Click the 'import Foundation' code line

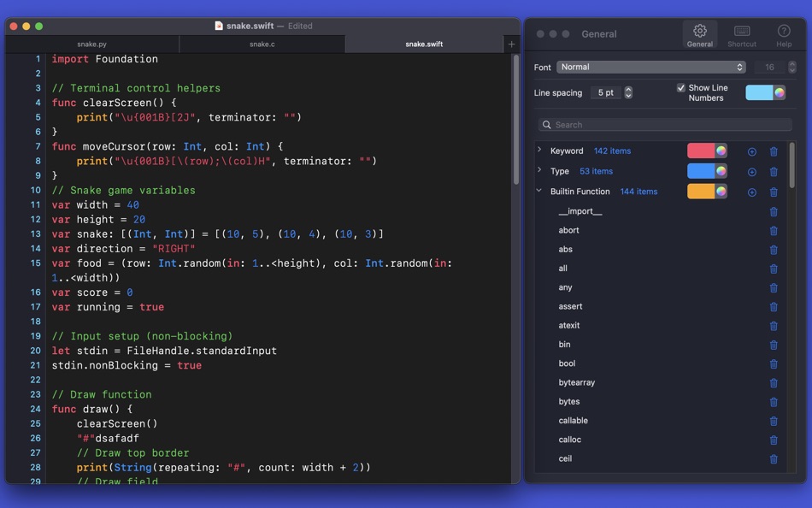click(104, 59)
